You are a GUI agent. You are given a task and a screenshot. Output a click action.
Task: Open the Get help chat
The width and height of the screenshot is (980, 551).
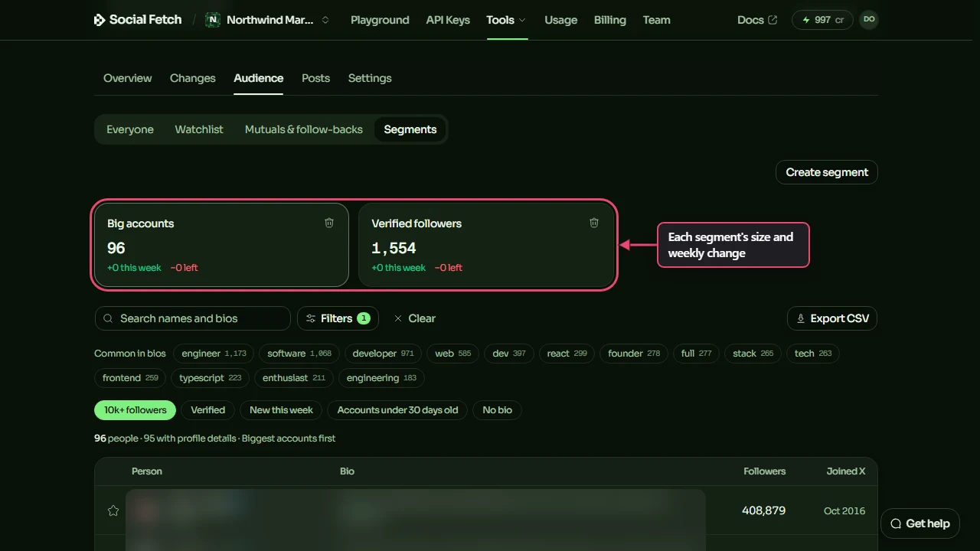pyautogui.click(x=920, y=523)
